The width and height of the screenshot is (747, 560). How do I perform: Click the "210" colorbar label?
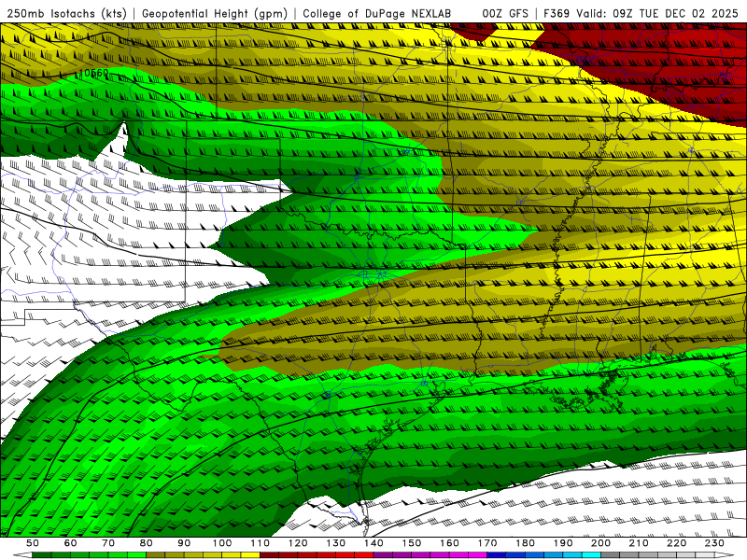point(639,543)
